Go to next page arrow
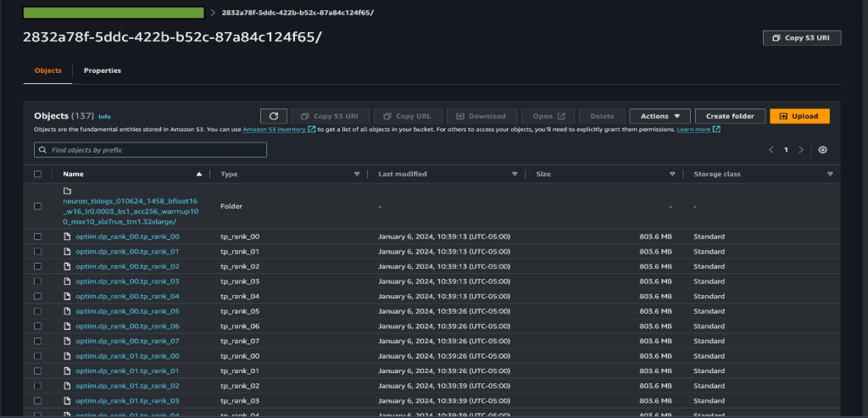Image resolution: width=868 pixels, height=418 pixels. tap(800, 150)
